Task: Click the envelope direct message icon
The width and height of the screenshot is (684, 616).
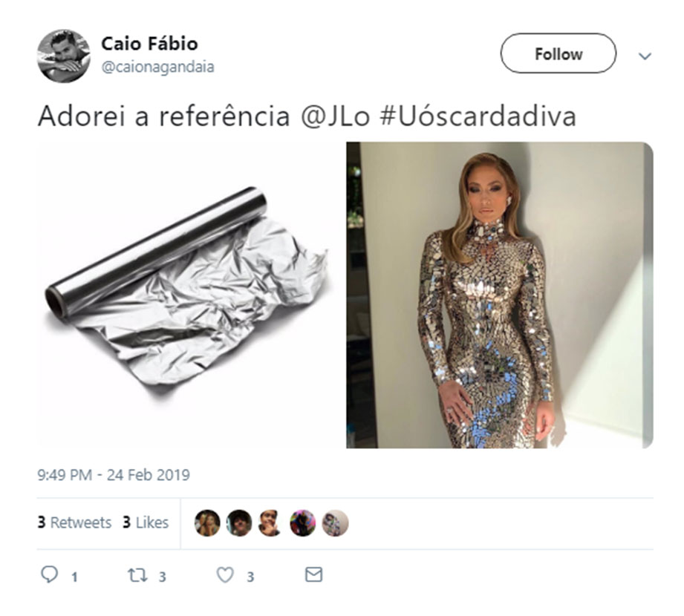Action: tap(313, 574)
